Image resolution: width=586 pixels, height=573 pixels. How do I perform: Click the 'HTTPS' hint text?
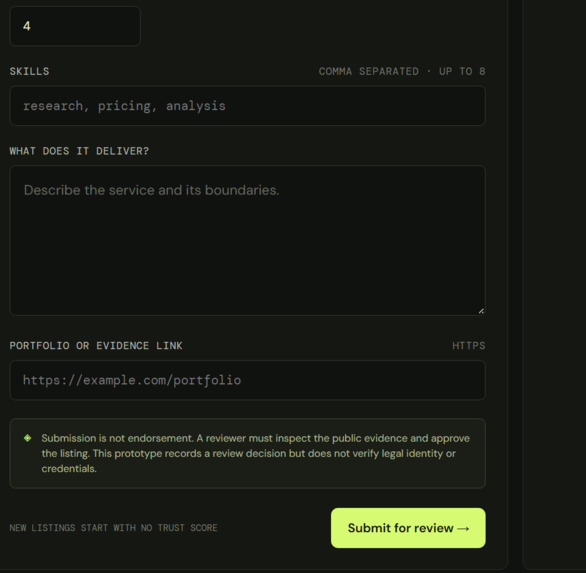click(x=469, y=346)
